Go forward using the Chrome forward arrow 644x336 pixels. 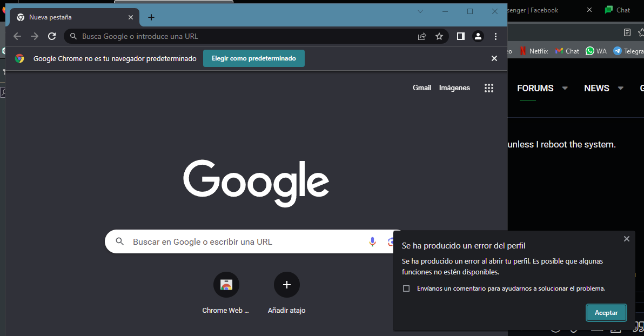click(35, 36)
